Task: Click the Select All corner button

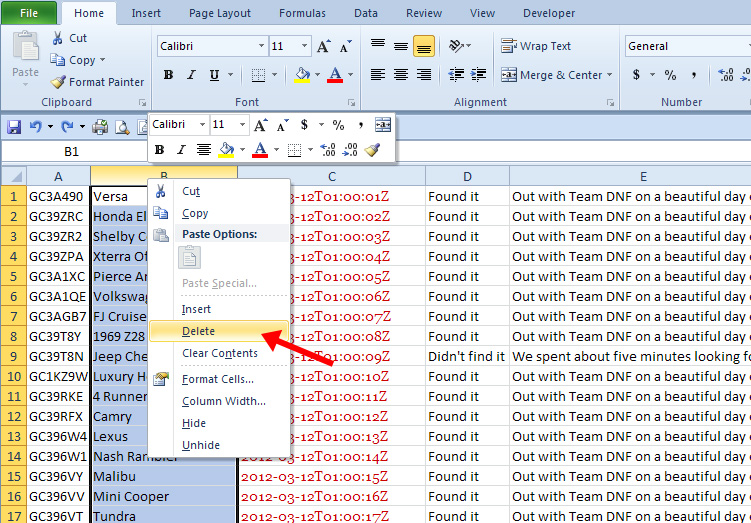Action: point(14,176)
